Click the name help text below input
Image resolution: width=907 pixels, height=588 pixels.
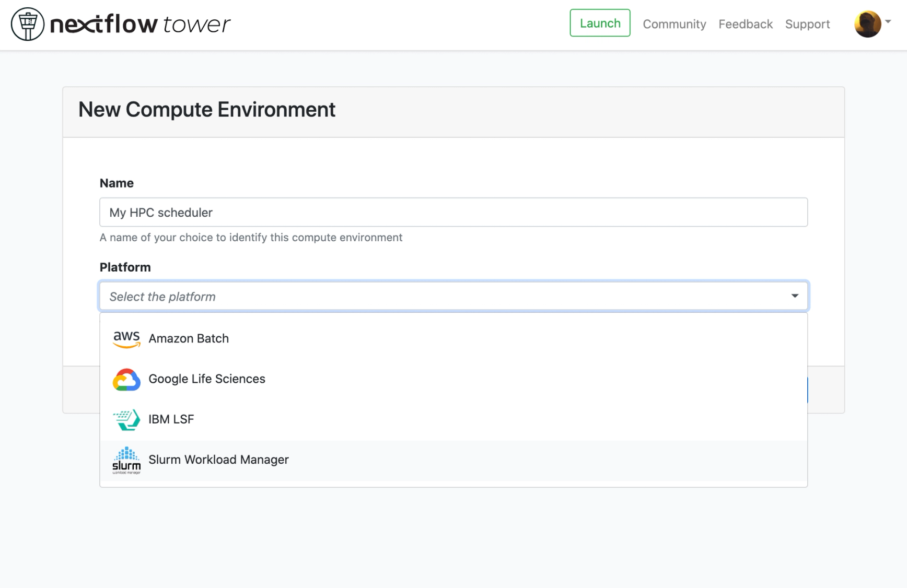click(251, 238)
